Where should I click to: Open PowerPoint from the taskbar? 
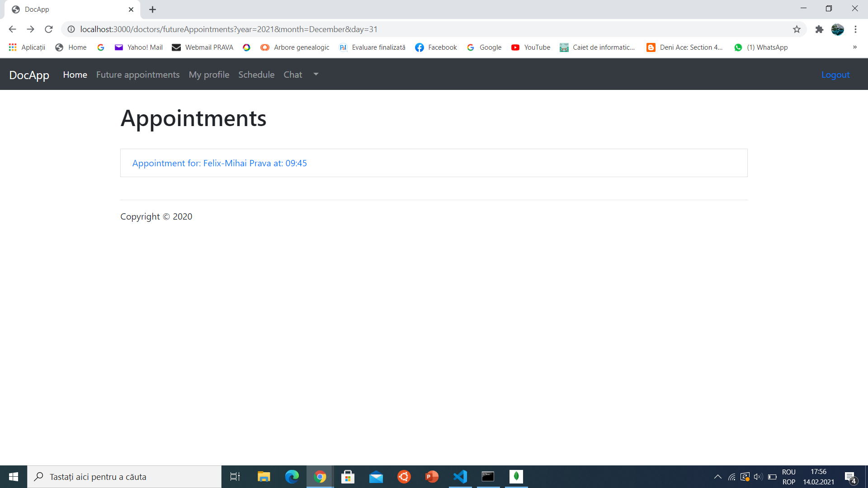point(432,476)
